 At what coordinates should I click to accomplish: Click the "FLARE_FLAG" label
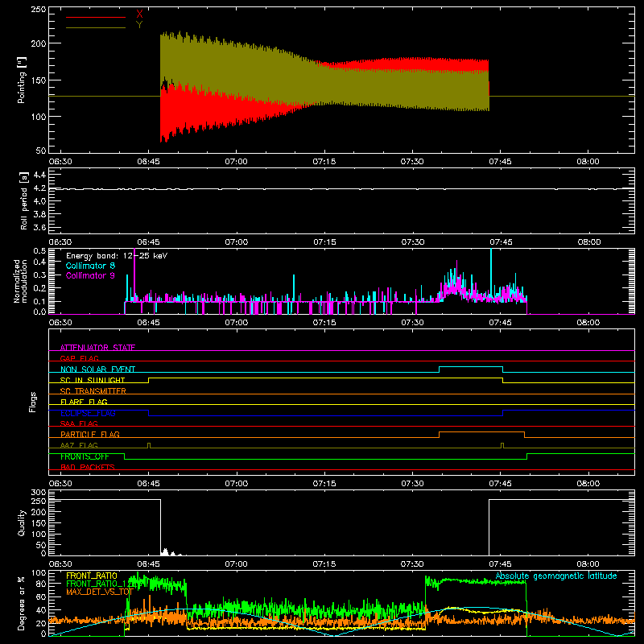pos(84,402)
